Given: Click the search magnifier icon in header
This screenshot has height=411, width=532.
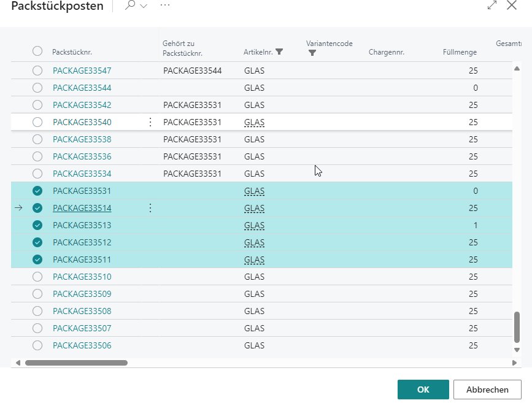Looking at the screenshot, I should [130, 6].
